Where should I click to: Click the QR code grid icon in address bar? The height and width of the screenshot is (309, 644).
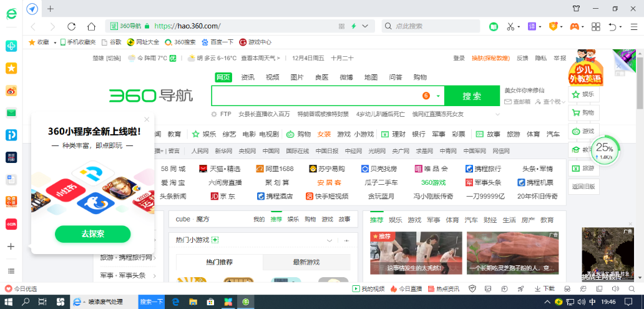[341, 26]
